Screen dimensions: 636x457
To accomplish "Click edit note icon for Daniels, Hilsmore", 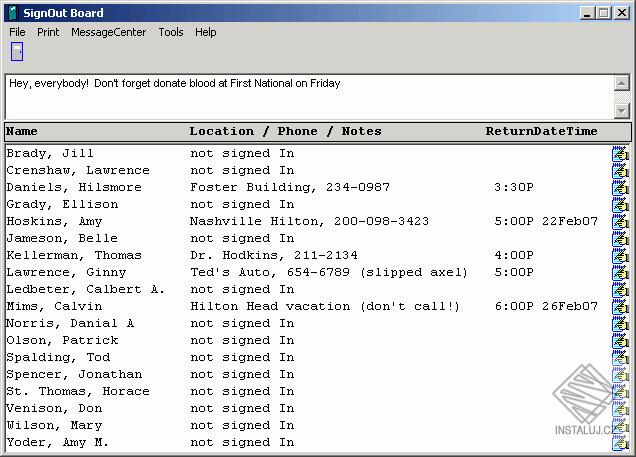I will pyautogui.click(x=620, y=188).
